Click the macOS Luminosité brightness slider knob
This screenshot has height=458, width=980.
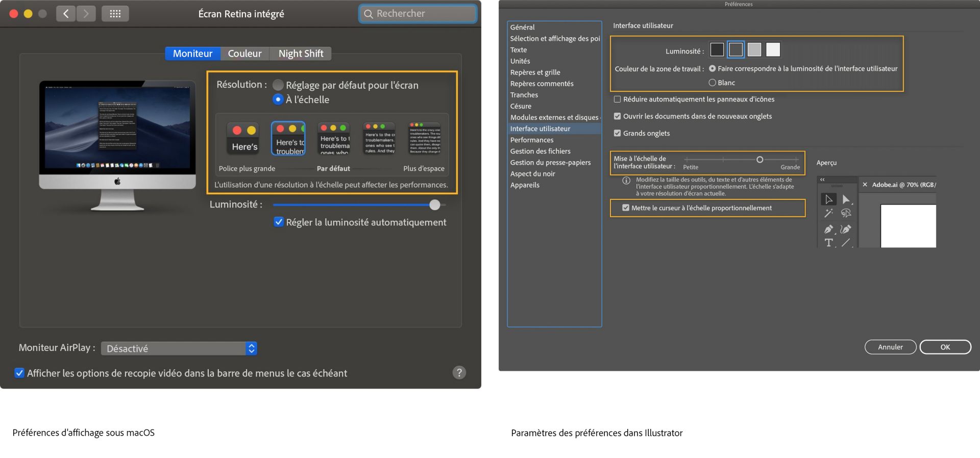[434, 205]
